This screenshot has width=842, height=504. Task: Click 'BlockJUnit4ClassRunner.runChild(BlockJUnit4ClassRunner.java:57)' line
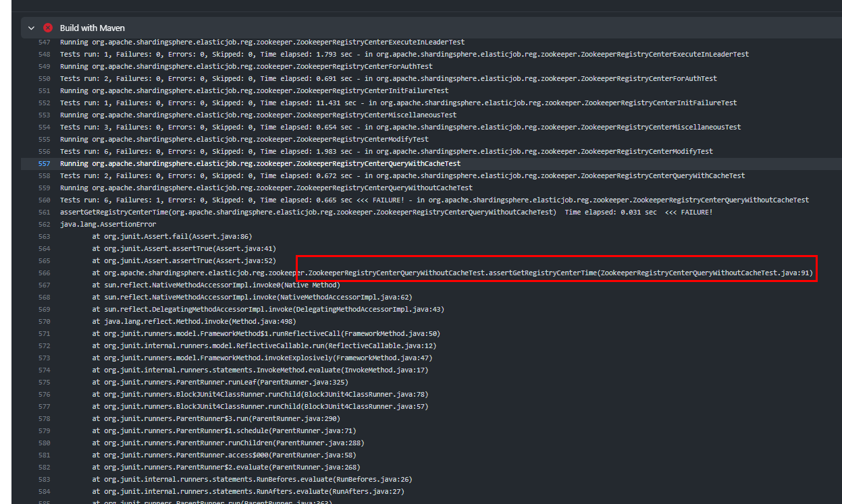[x=260, y=406]
